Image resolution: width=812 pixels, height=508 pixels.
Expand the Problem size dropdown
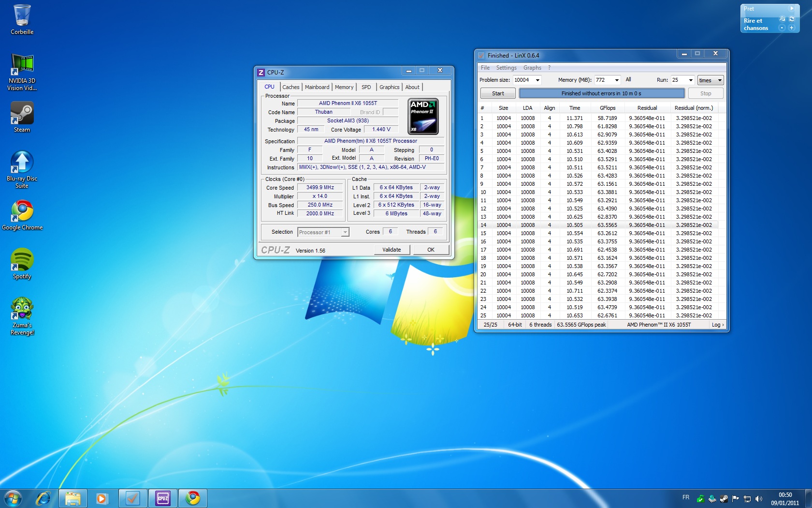(x=537, y=80)
